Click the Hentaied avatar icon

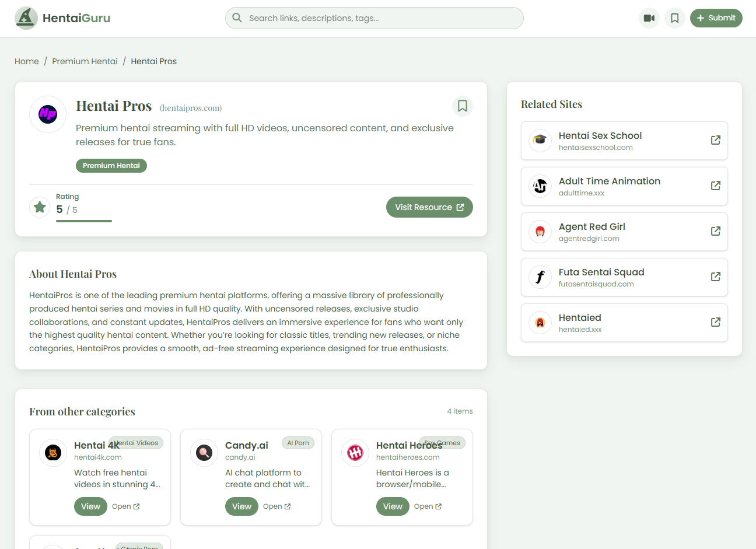540,323
